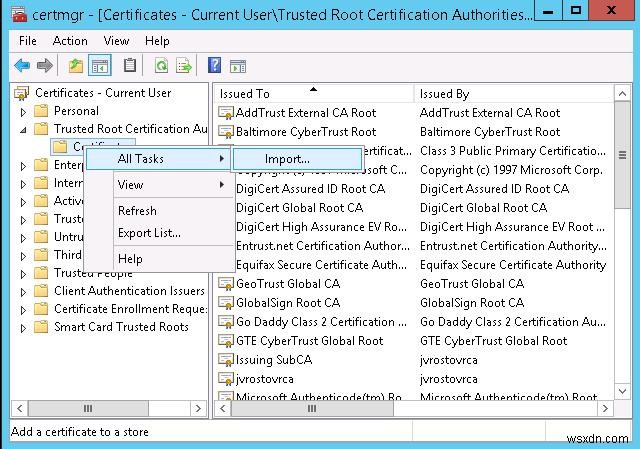Screen dimensions: 640x449
Task: Choose Import... from All Tasks submenu
Action: click(297, 159)
